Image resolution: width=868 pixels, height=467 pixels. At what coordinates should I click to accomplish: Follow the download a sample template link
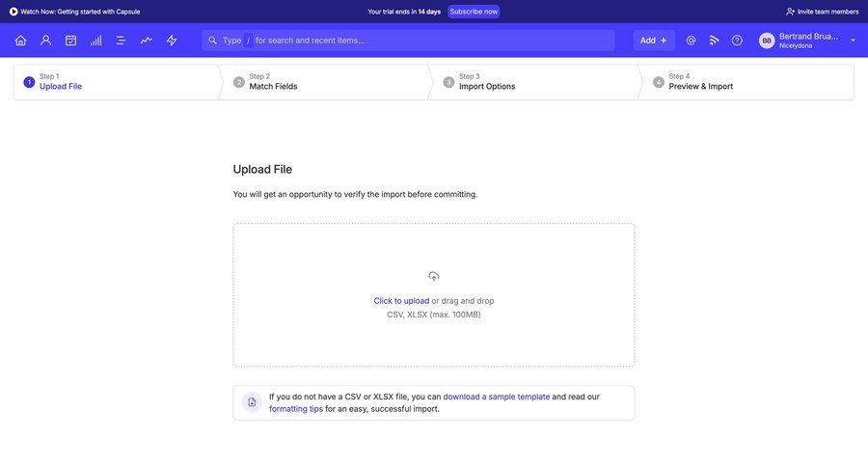[496, 397]
